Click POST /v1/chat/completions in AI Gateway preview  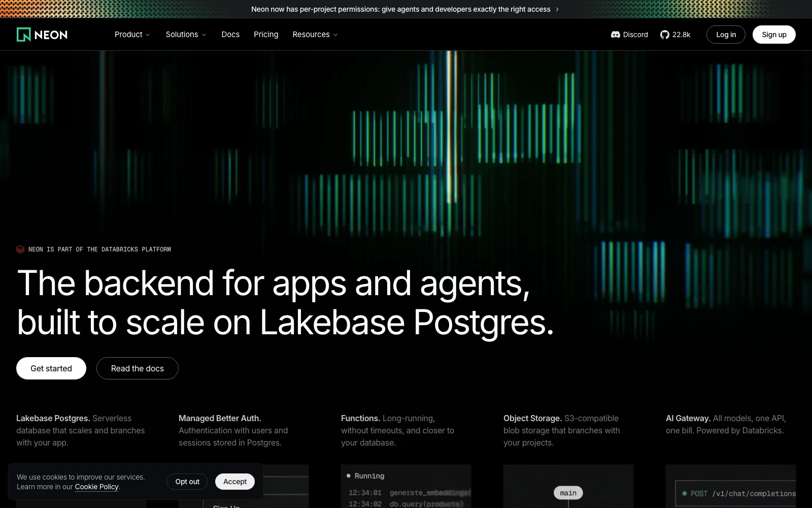739,494
